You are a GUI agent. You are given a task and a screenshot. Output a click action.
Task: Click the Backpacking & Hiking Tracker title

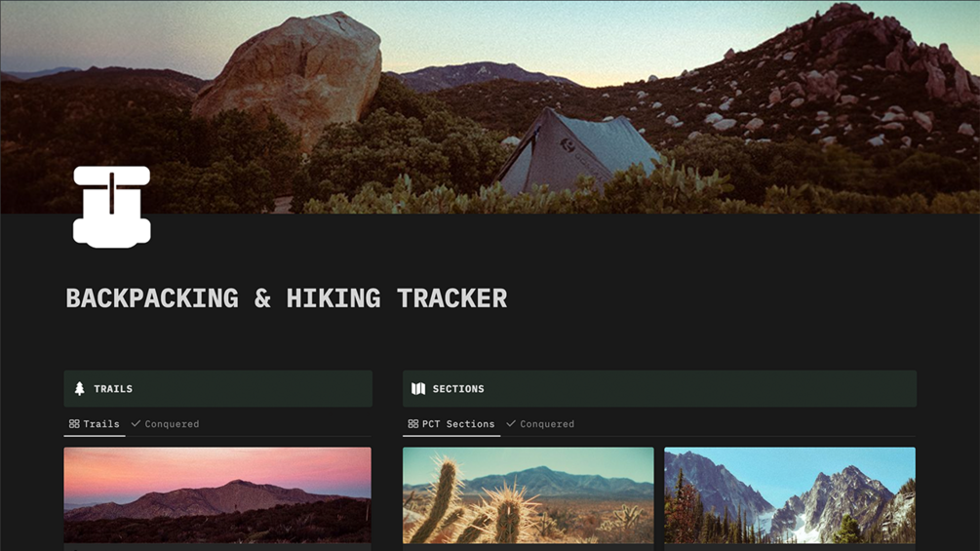pyautogui.click(x=287, y=298)
